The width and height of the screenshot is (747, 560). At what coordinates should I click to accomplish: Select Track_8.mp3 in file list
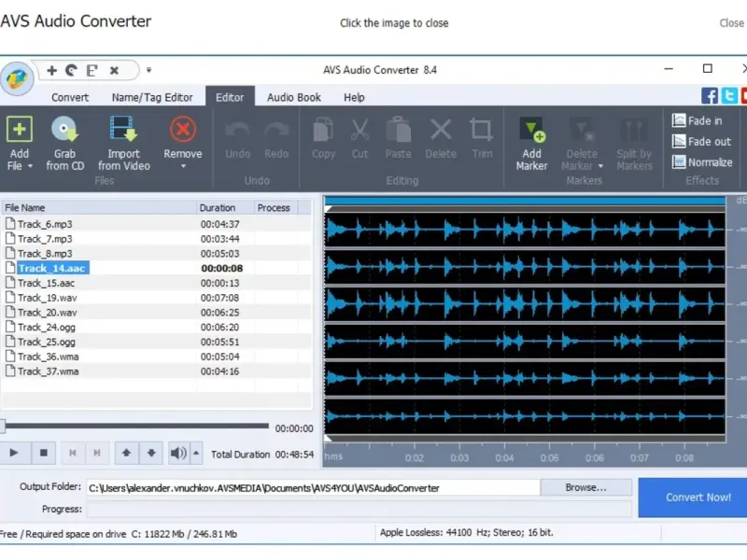tap(157, 253)
